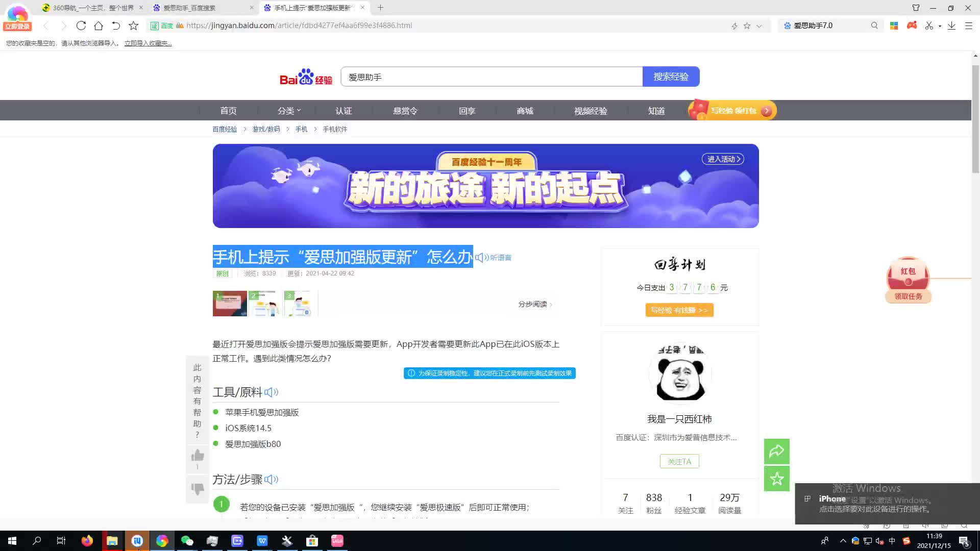Image resolution: width=980 pixels, height=551 pixels.
Task: Click the 立即登录 login badge
Action: point(17,27)
